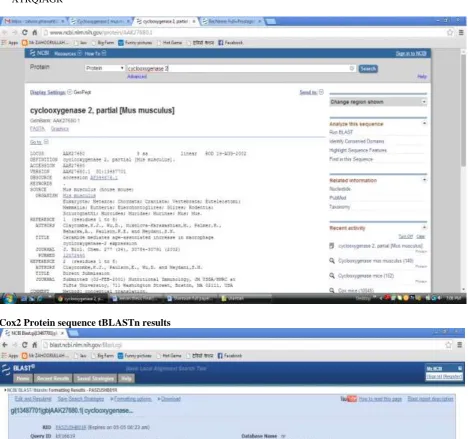Switch to the Gmail tab in the upper browser
468x439 pixels.
[x=34, y=21]
